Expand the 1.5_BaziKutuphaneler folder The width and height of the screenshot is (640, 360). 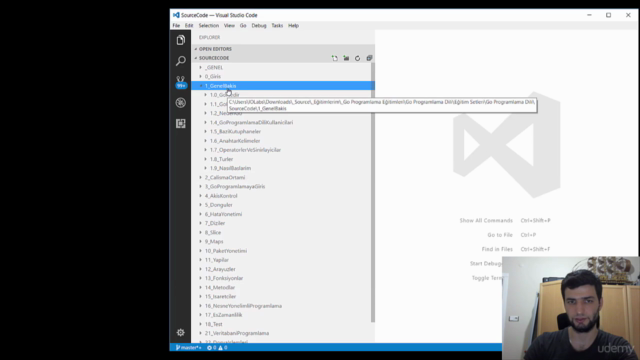tap(283, 131)
